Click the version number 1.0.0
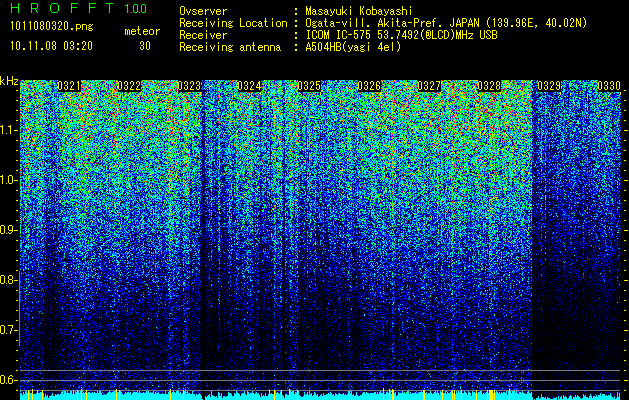Viewport: 629px width, 400px height. click(136, 8)
